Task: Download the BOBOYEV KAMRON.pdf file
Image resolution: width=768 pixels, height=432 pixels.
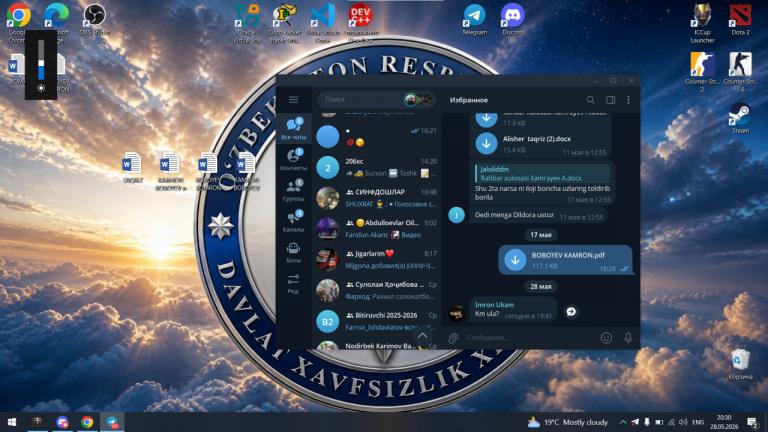Action: (x=515, y=260)
